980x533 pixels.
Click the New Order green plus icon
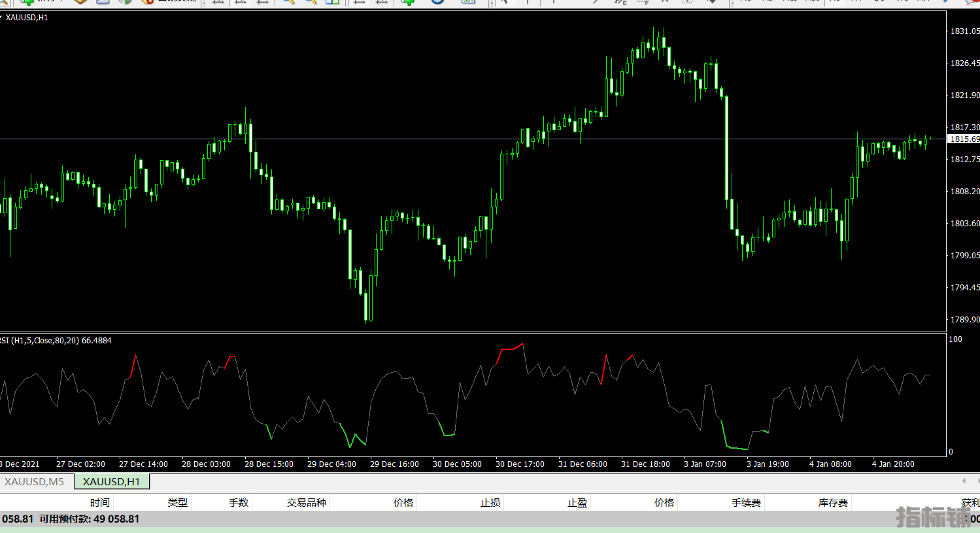tap(27, 2)
